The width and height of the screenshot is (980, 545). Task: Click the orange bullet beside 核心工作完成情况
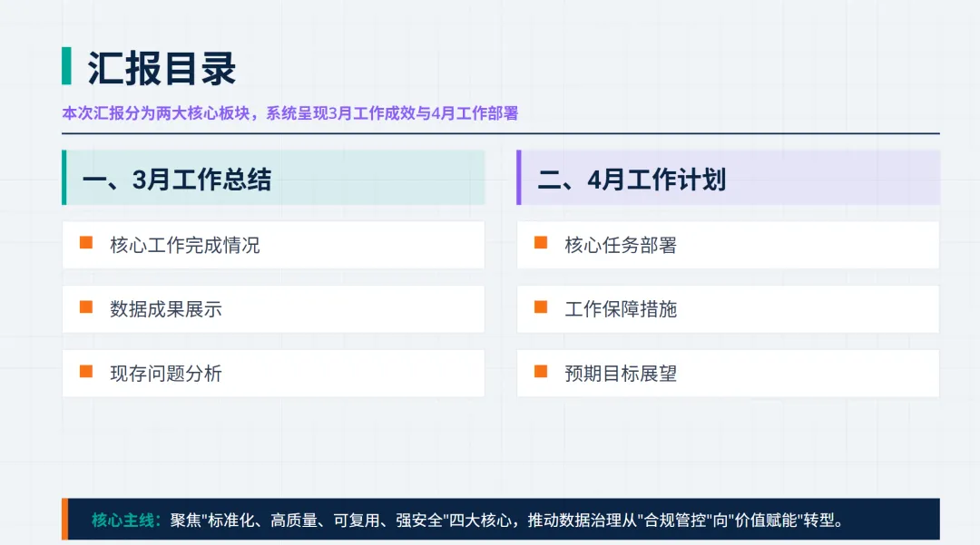pyautogui.click(x=86, y=243)
